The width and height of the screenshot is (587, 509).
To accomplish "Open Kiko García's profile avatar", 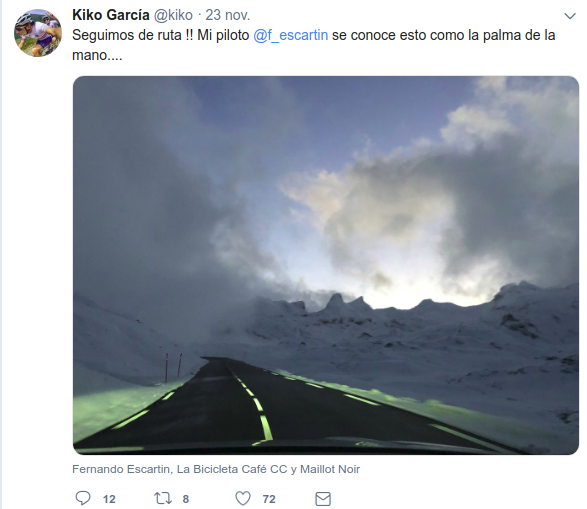I will click(x=38, y=33).
